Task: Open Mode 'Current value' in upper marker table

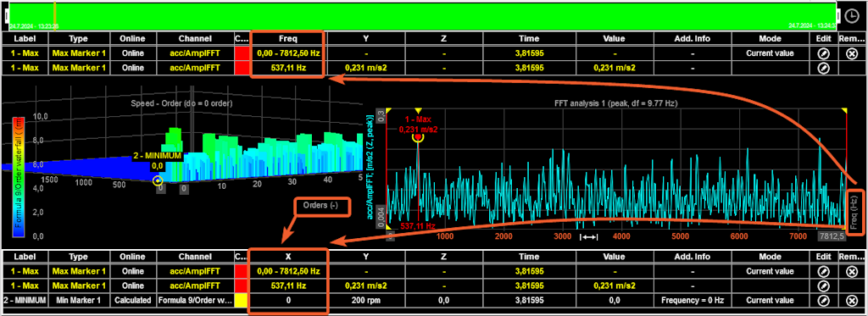Action: (x=771, y=53)
